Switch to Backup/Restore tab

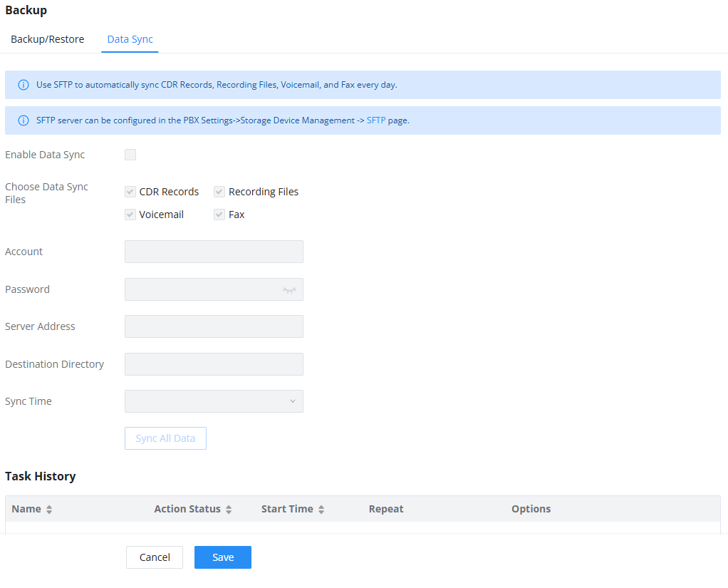click(x=47, y=39)
